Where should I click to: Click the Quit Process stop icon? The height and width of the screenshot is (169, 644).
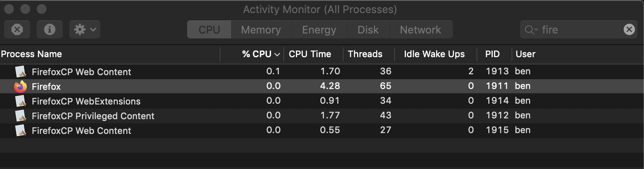17,29
